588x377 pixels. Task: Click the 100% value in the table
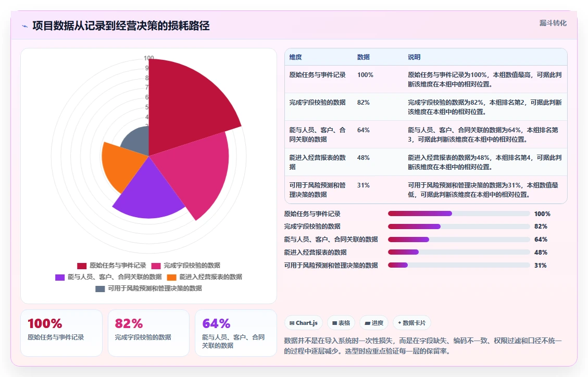365,75
